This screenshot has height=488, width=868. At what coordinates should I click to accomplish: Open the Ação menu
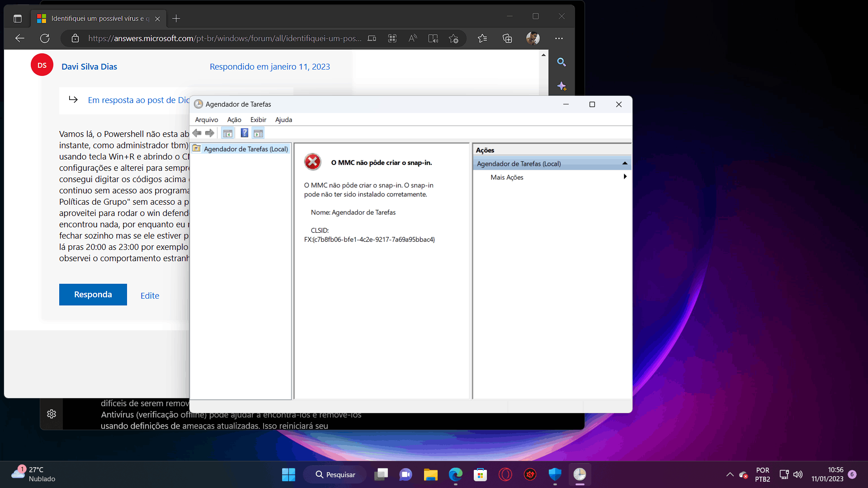234,120
